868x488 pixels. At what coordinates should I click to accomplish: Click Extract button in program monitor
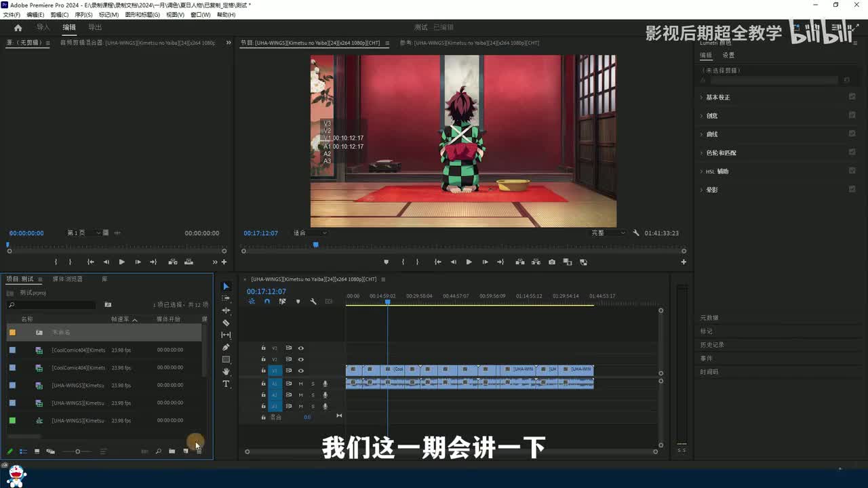[x=536, y=262]
